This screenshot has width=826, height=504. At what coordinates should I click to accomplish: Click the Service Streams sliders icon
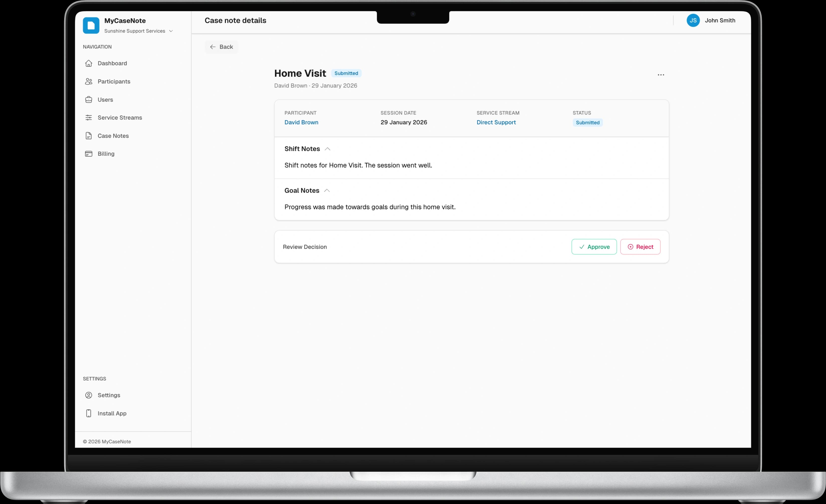click(88, 118)
